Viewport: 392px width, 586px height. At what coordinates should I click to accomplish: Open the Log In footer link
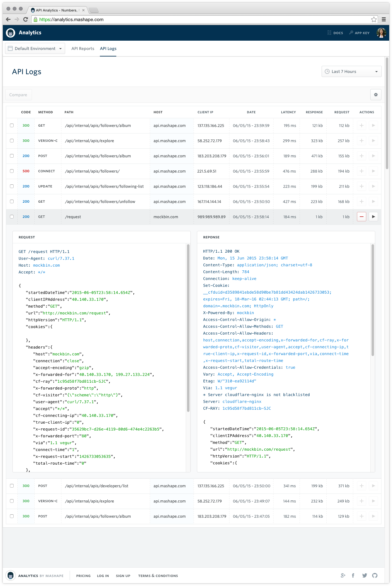coord(103,576)
